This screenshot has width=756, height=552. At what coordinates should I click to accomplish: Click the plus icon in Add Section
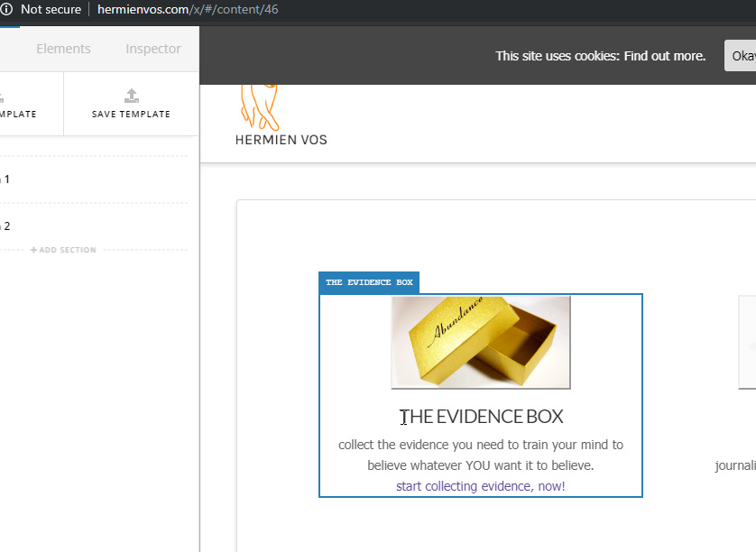[34, 250]
